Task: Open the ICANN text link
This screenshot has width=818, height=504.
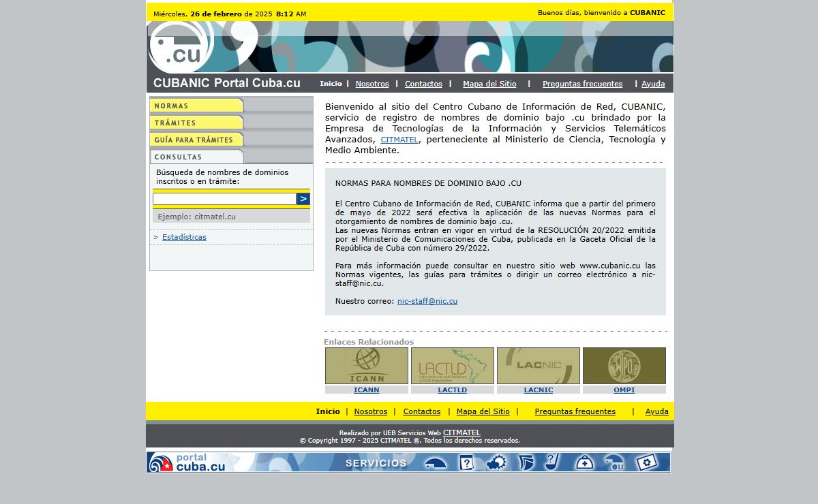Action: (367, 390)
